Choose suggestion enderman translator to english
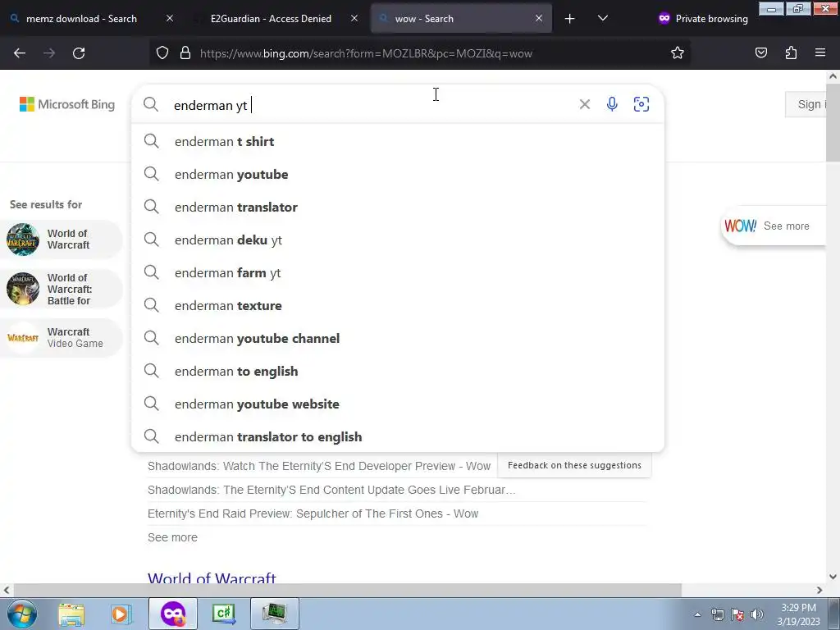This screenshot has height=630, width=840. click(398, 436)
